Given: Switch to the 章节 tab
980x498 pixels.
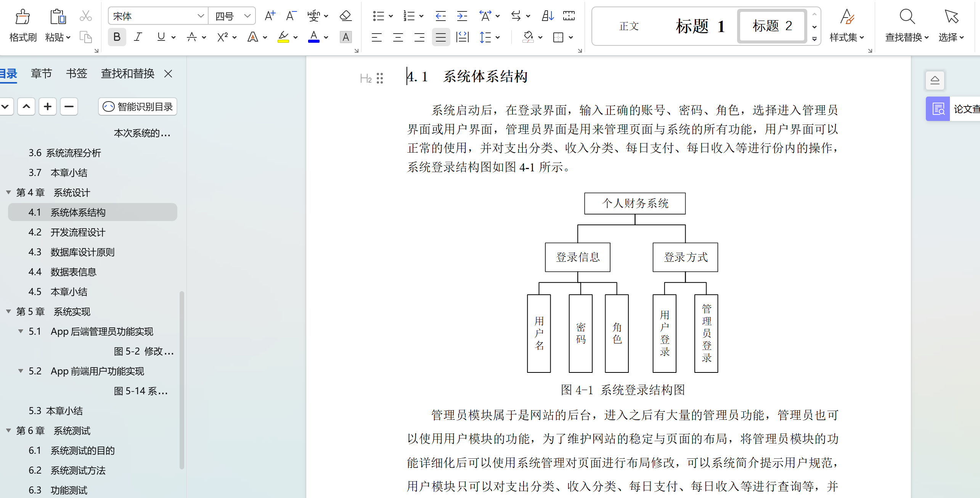Looking at the screenshot, I should click(x=41, y=73).
